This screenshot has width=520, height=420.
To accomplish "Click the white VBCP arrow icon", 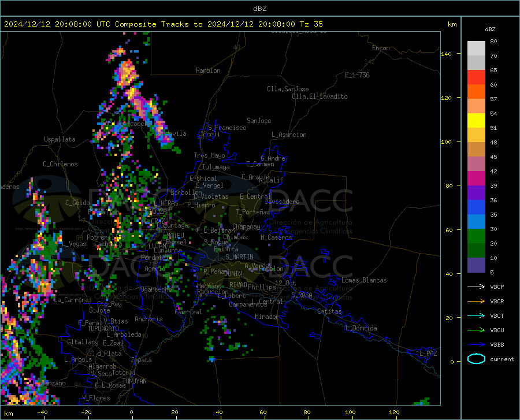I will [x=476, y=287].
